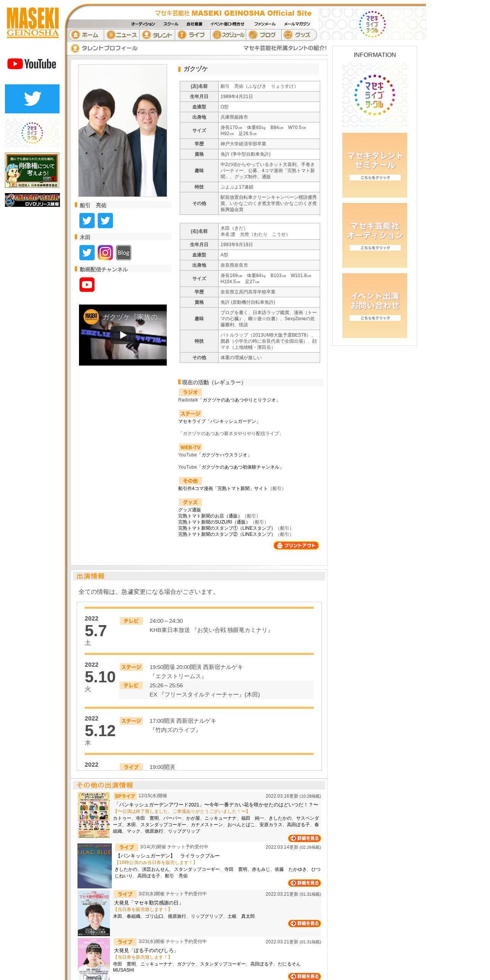Open the portrait rights awareness banner
This screenshot has height=980, width=490.
pos(32,170)
